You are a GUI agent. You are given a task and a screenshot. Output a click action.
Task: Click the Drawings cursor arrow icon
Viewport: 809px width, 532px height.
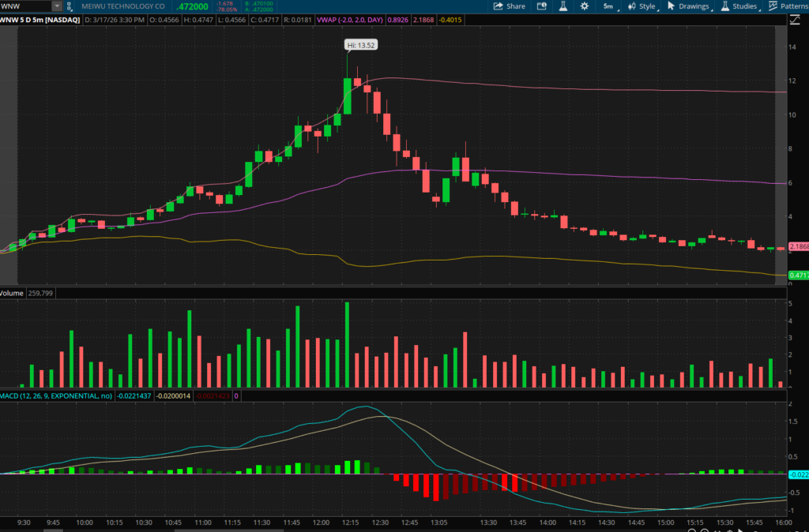672,6
